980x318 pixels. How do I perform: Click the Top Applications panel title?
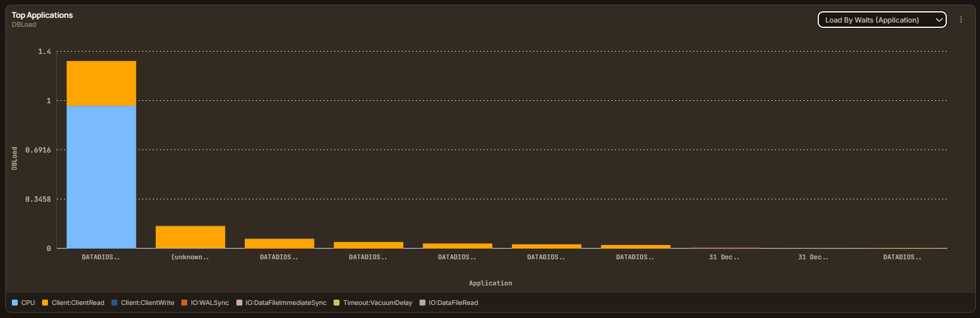coord(42,15)
